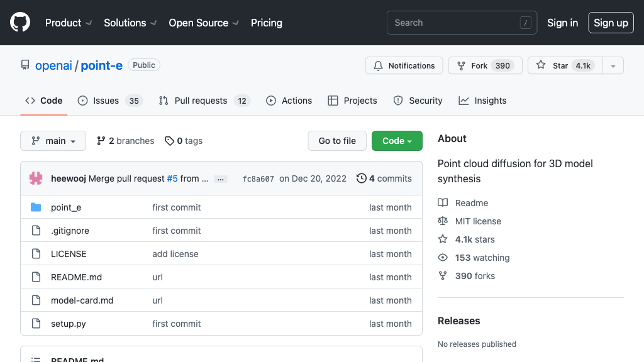This screenshot has width=644, height=362.
Task: Toggle Notifications for this repository
Action: pyautogui.click(x=404, y=65)
